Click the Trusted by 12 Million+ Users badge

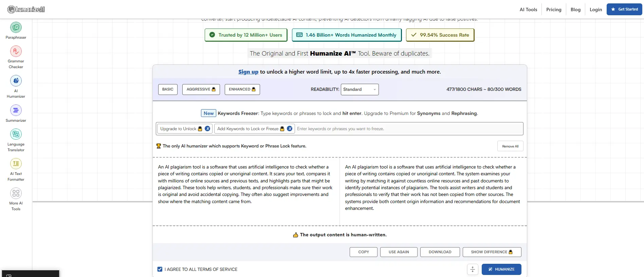coord(246,35)
